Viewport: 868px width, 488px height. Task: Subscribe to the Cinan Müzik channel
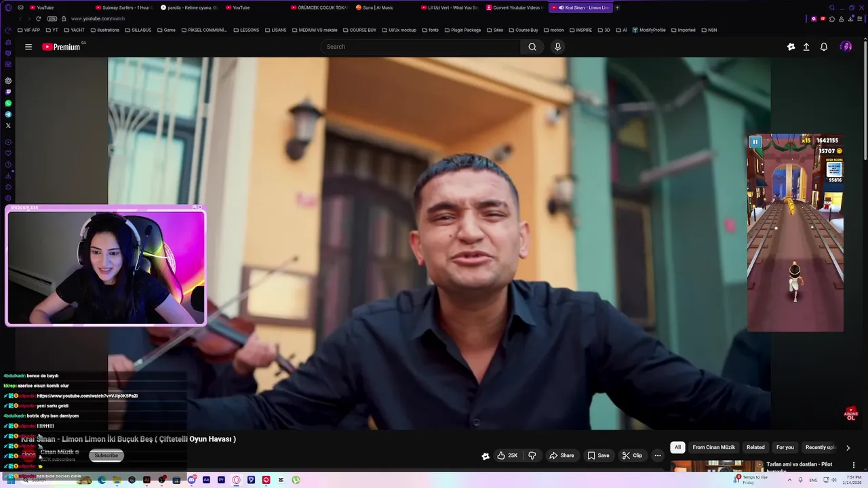106,455
